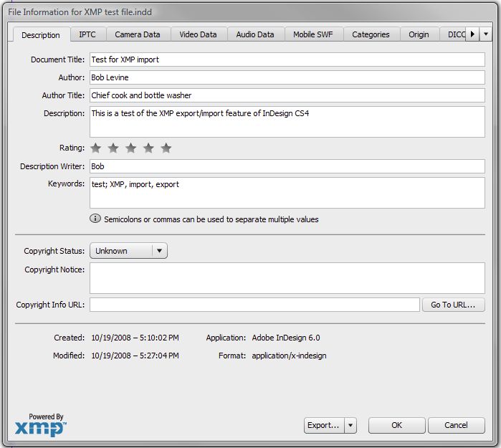Select the Categories tab
The image size is (501, 448).
coord(371,34)
